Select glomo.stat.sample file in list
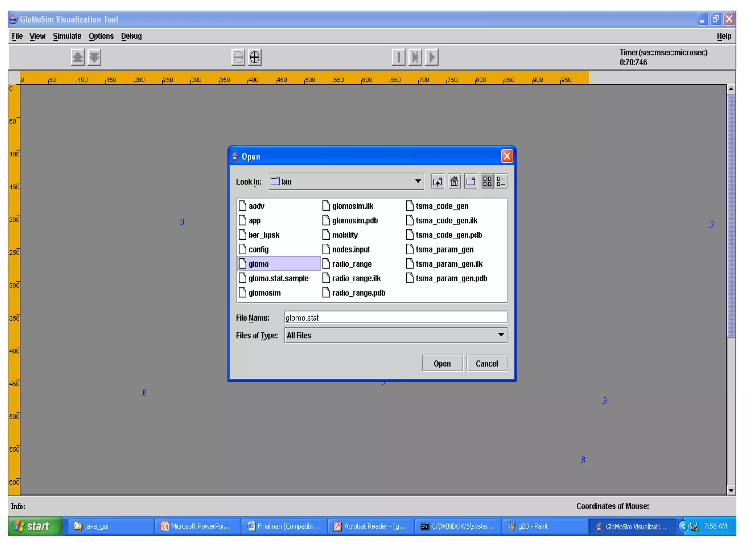The image size is (747, 560). click(278, 278)
